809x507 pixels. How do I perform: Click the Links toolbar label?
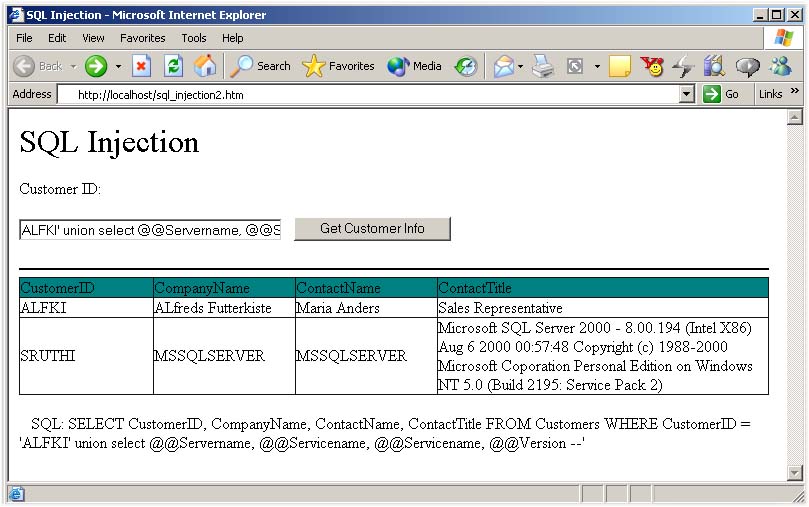point(771,94)
